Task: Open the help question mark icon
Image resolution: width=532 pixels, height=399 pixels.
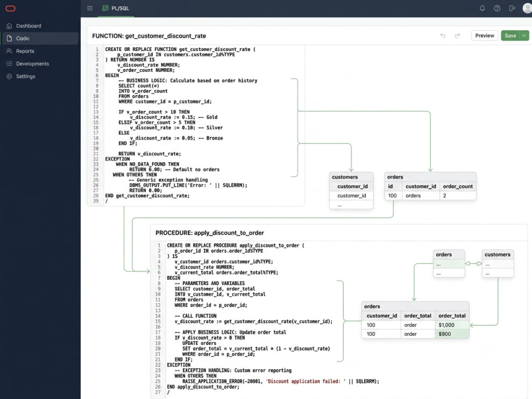Action: [497, 8]
